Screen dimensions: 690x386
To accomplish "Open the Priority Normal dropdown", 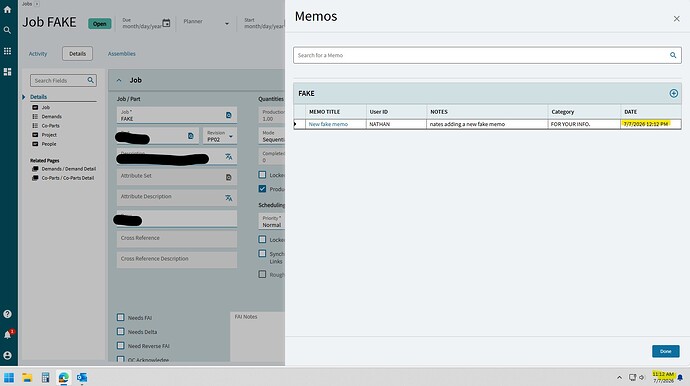I will (x=272, y=221).
